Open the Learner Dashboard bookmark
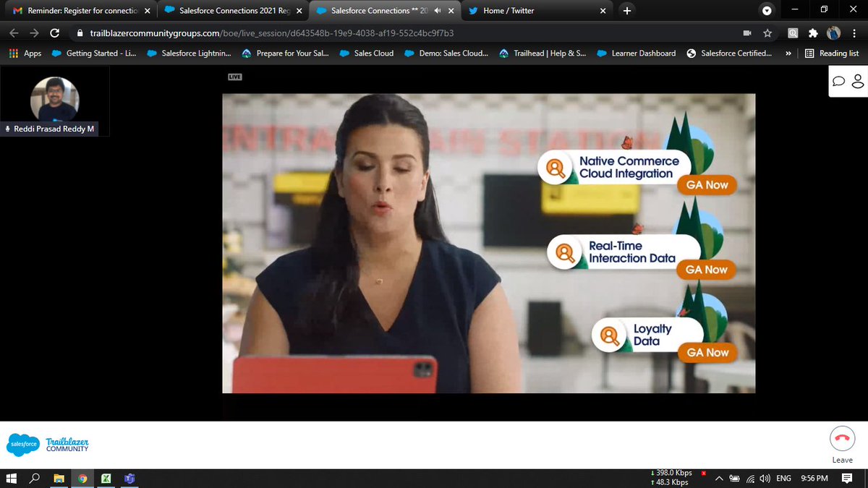Image resolution: width=868 pixels, height=488 pixels. pyautogui.click(x=636, y=53)
